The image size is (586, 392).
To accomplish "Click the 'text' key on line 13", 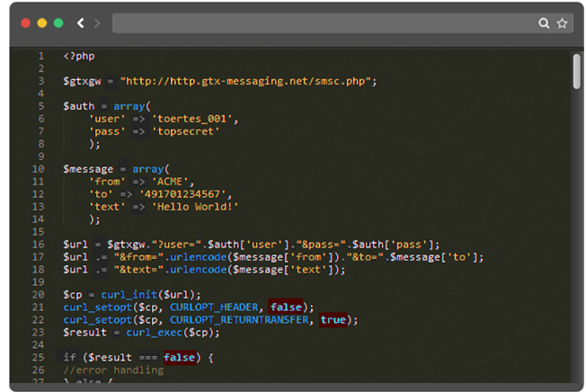I will (107, 207).
